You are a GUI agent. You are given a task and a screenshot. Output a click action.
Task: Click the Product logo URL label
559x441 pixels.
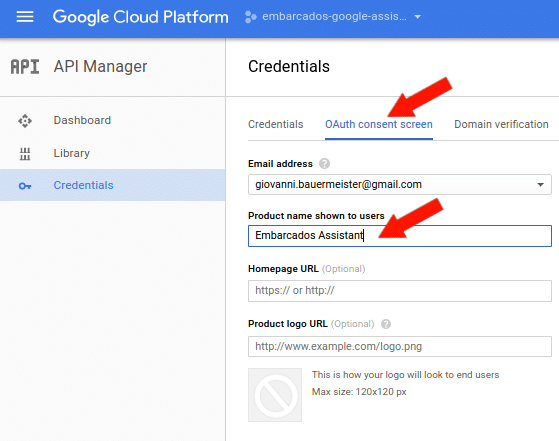coord(288,324)
